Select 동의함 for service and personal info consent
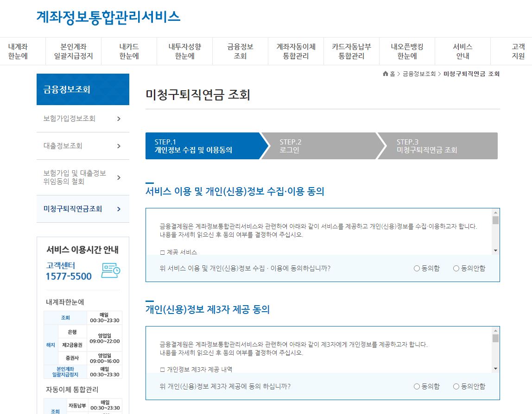The width and height of the screenshot is (532, 414). click(417, 269)
